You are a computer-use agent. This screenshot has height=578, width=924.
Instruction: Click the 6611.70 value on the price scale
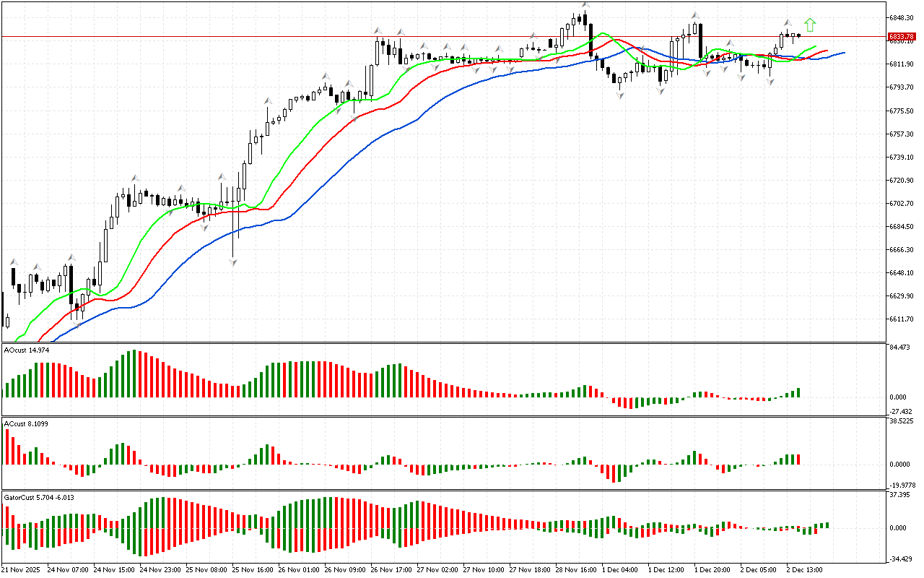pyautogui.click(x=903, y=319)
